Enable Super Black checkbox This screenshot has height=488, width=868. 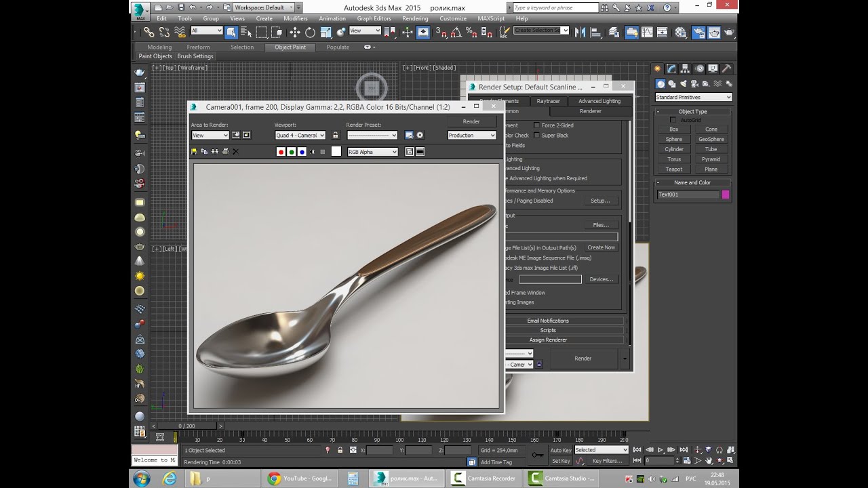click(536, 135)
